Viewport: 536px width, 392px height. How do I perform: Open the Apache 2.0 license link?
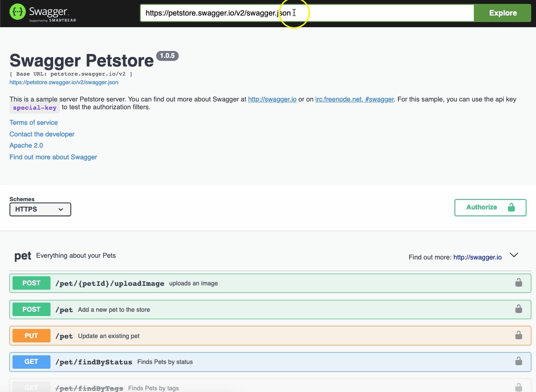pos(26,145)
